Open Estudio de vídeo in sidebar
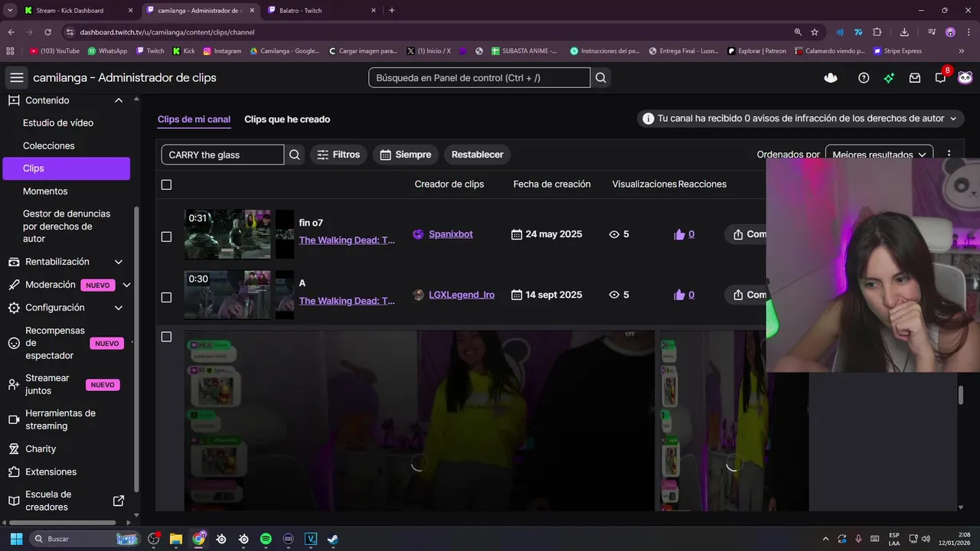 pyautogui.click(x=58, y=122)
